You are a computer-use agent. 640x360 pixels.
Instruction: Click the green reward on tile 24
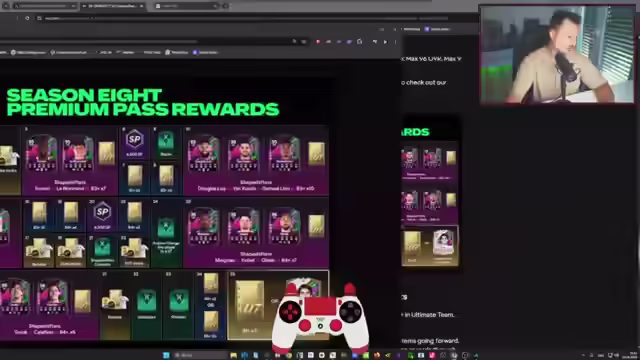pyautogui.click(x=166, y=228)
